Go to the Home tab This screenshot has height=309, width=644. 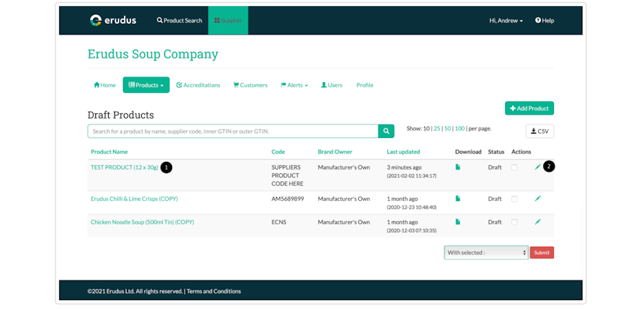[x=105, y=85]
